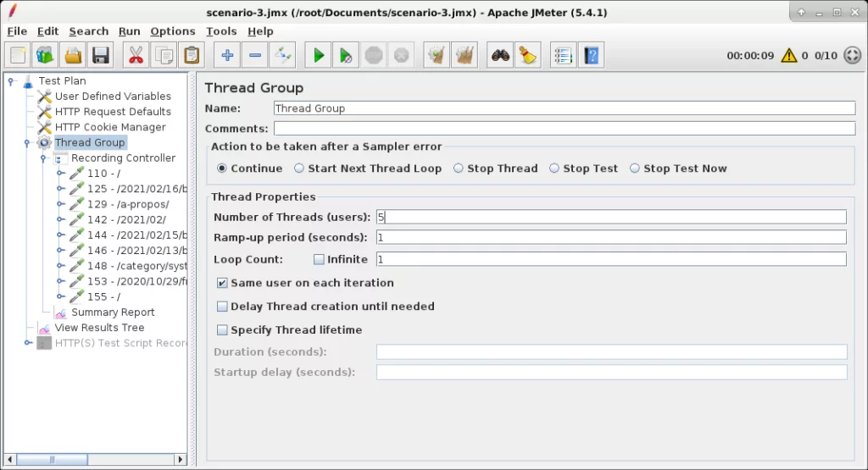This screenshot has height=470, width=868.
Task: Expand the 155 - / sampler node
Action: (60, 297)
